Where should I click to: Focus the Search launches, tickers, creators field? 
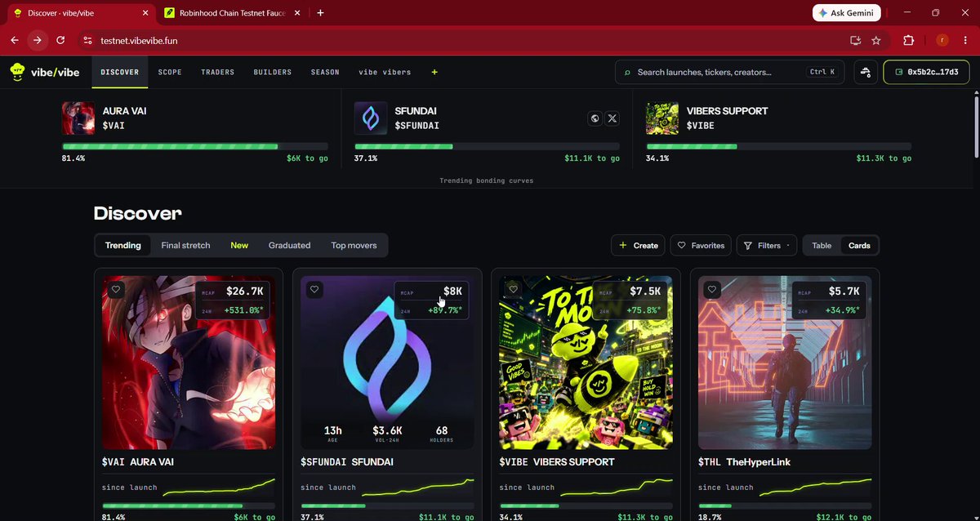(x=729, y=72)
